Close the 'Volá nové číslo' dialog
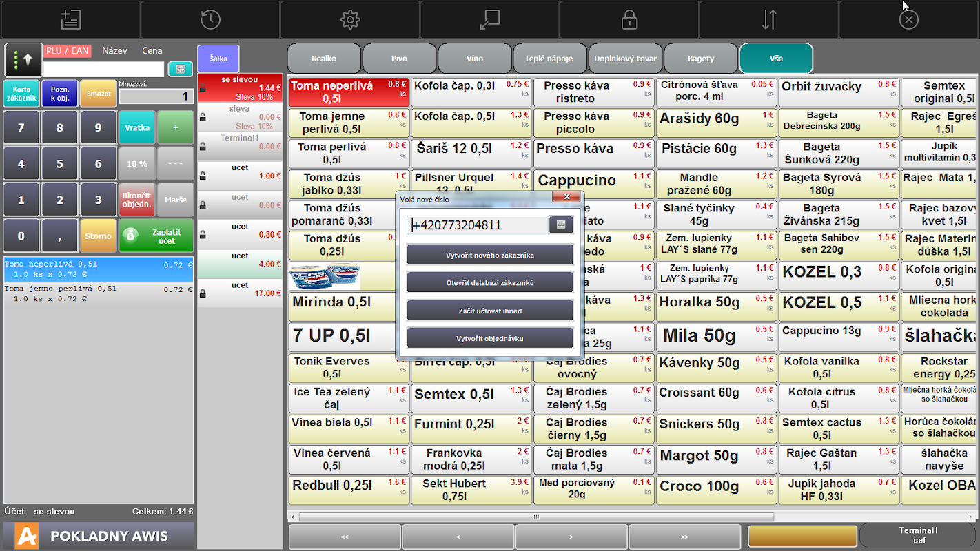Image resolution: width=980 pixels, height=551 pixels. coord(566,197)
